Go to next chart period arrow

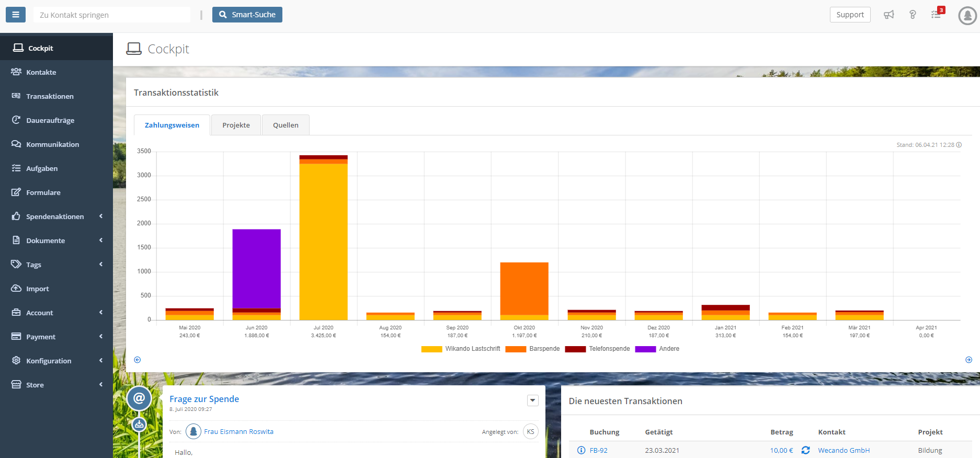coord(968,360)
